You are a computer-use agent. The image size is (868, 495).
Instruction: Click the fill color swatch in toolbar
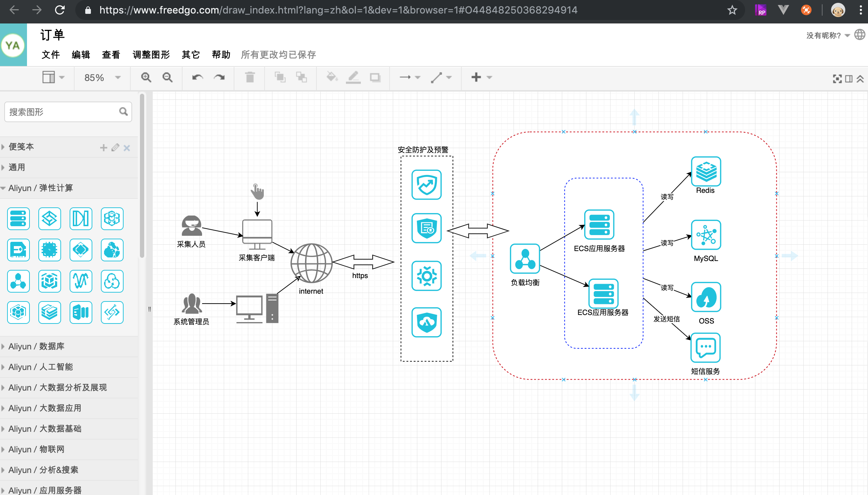click(x=331, y=77)
